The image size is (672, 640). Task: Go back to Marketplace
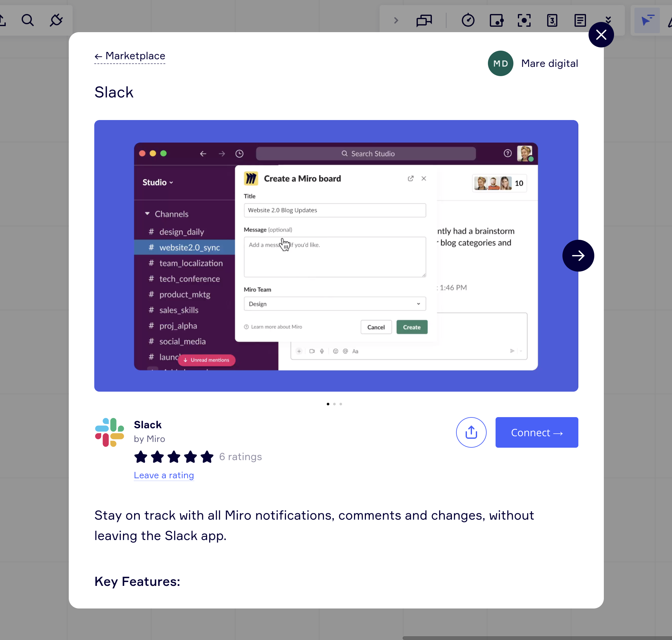(130, 56)
